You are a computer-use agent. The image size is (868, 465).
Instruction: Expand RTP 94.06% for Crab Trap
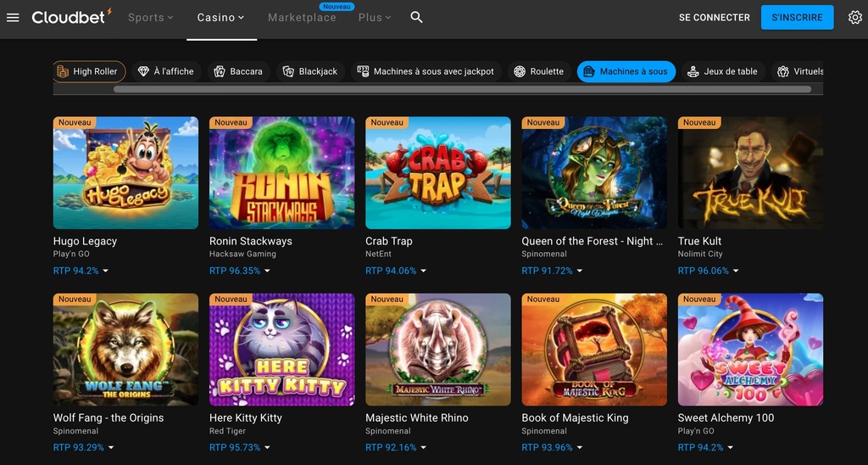(x=396, y=271)
